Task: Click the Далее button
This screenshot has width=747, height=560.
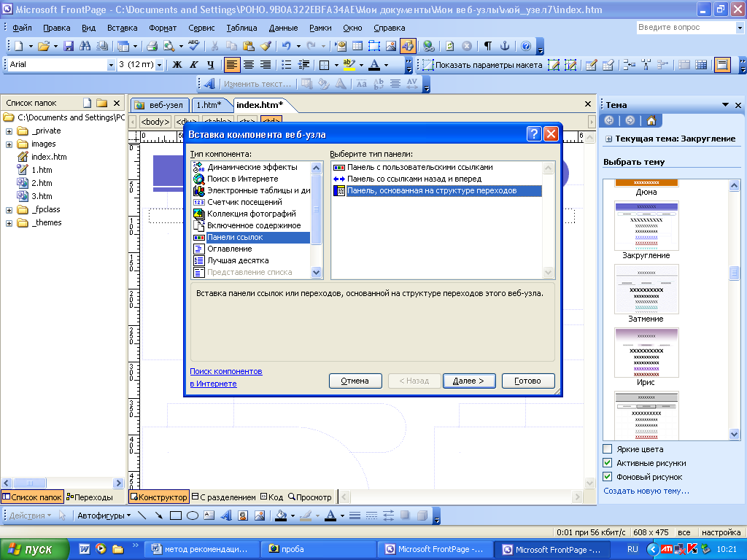Action: pyautogui.click(x=469, y=381)
